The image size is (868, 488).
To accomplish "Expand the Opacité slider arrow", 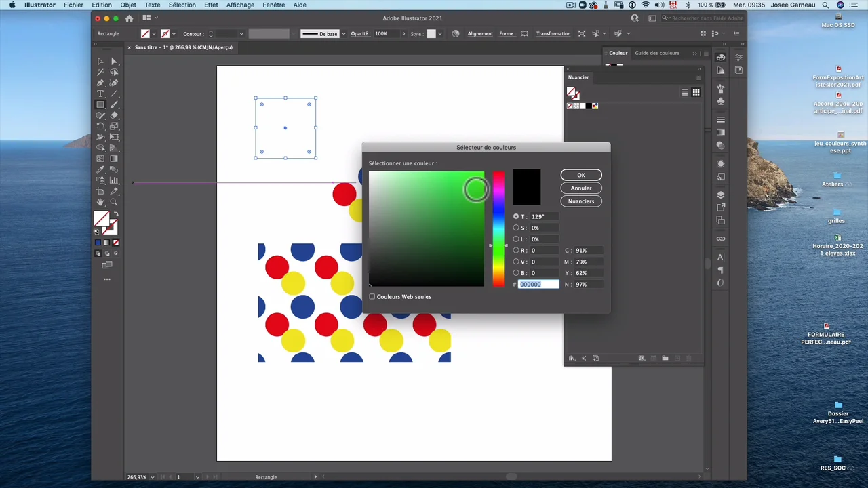I will pyautogui.click(x=403, y=33).
